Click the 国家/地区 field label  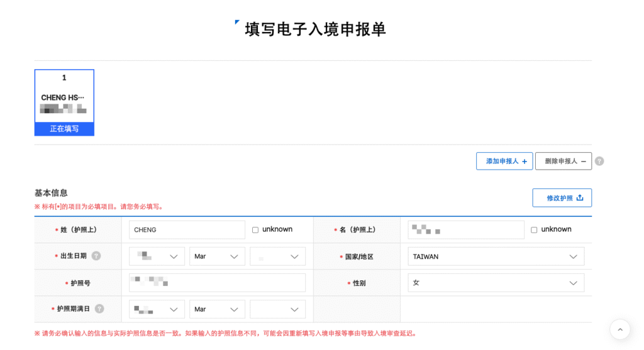[x=359, y=257]
